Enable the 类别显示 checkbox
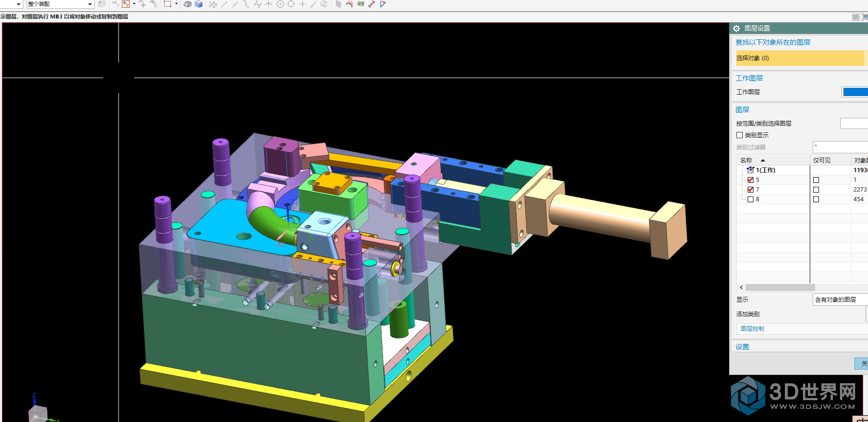Image resolution: width=868 pixels, height=422 pixels. [x=740, y=135]
